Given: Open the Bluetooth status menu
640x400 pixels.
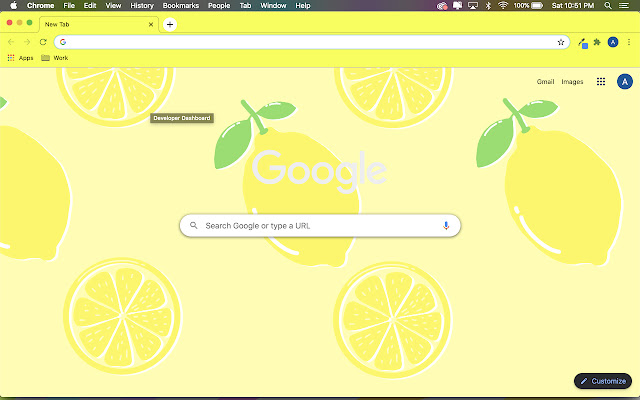Looking at the screenshot, I should [x=488, y=5].
